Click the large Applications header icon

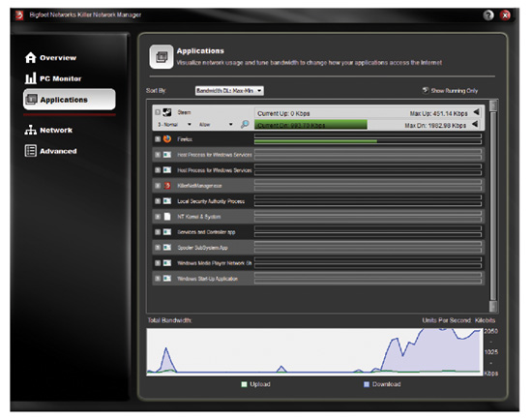(x=162, y=56)
